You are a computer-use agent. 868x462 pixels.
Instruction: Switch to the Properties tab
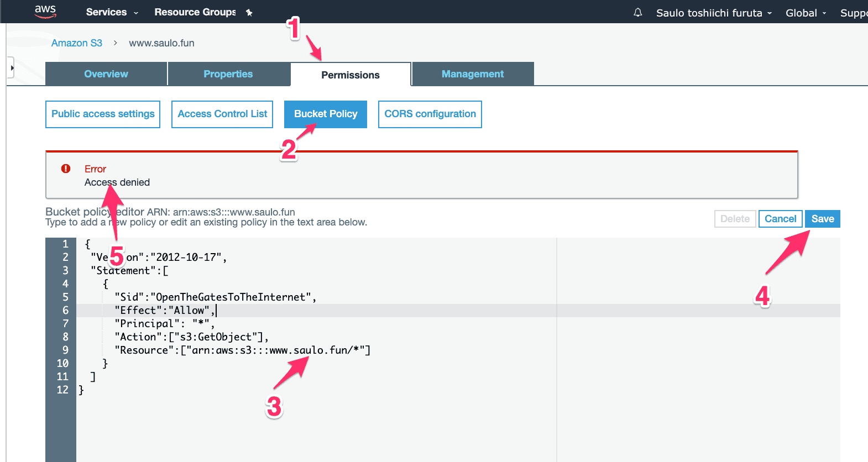pos(228,74)
